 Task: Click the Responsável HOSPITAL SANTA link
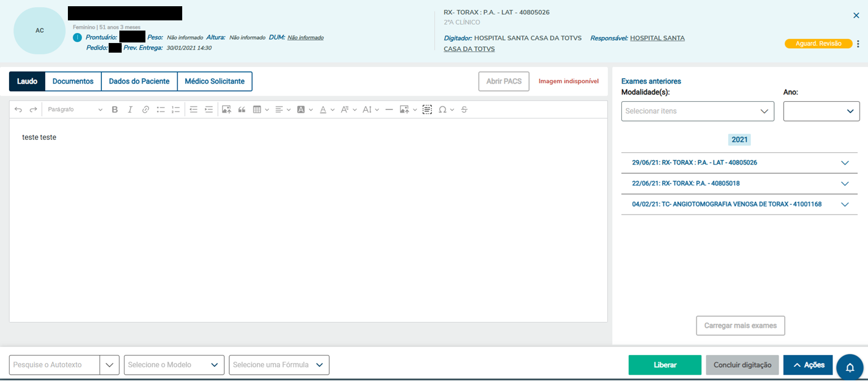[x=657, y=38]
